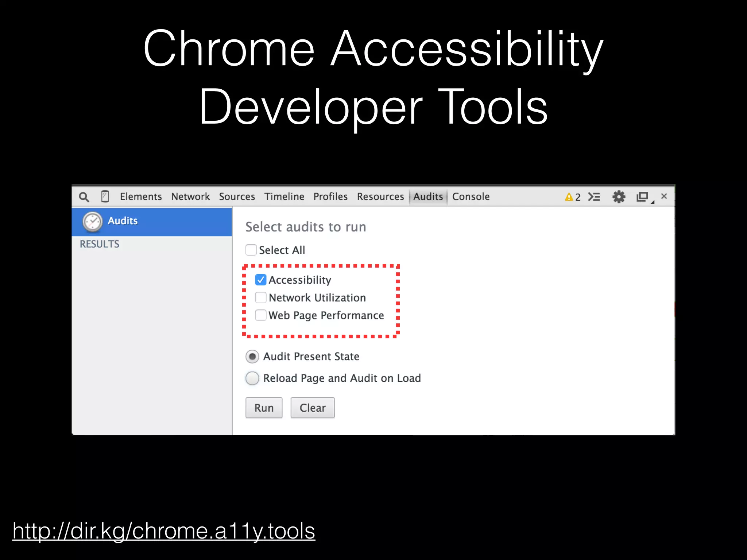Screen dimensions: 747x560
Task: Switch to the Console tab
Action: tap(471, 197)
